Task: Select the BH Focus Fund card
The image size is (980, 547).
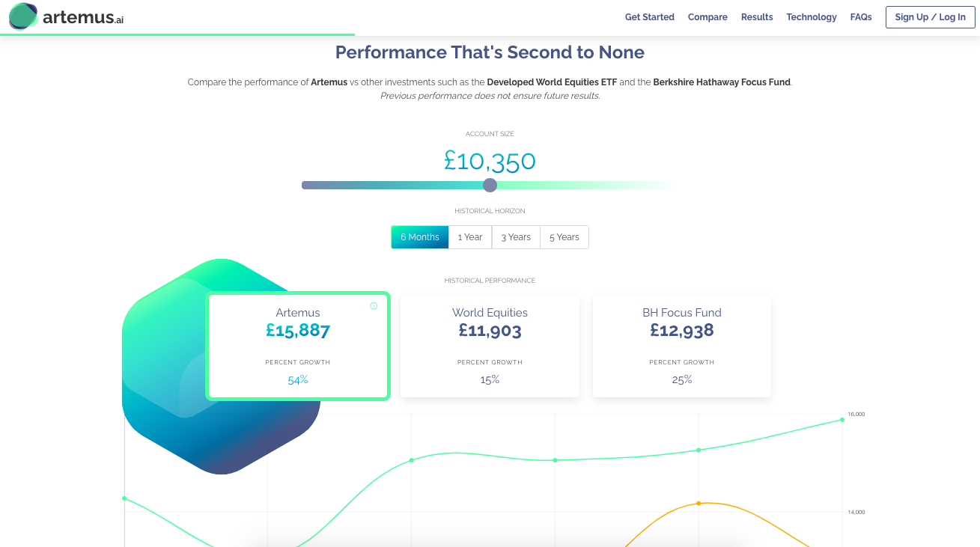Action: pos(682,346)
